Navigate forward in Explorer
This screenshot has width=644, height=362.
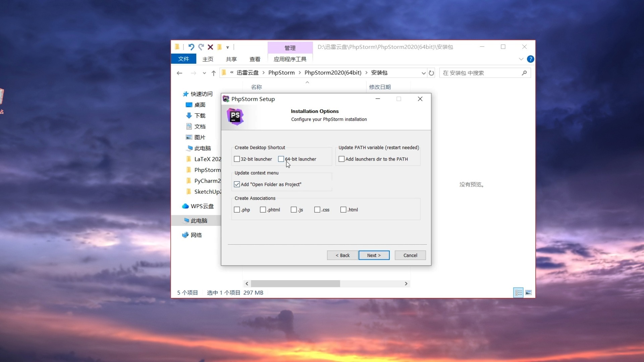pyautogui.click(x=193, y=73)
